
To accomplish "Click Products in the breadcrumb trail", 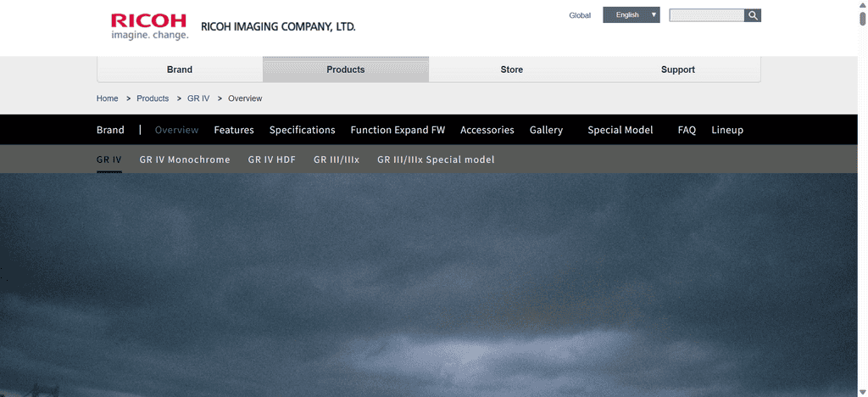I will point(153,98).
